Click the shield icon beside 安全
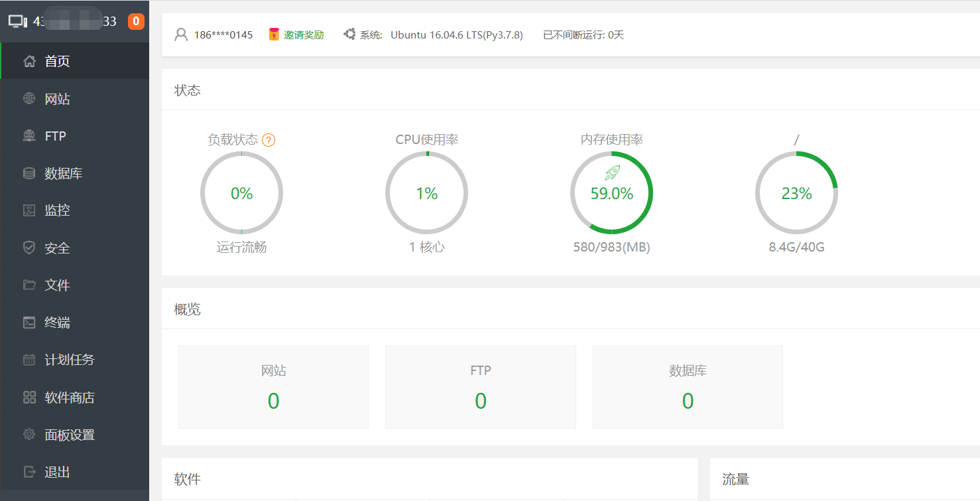980x501 pixels. (29, 248)
